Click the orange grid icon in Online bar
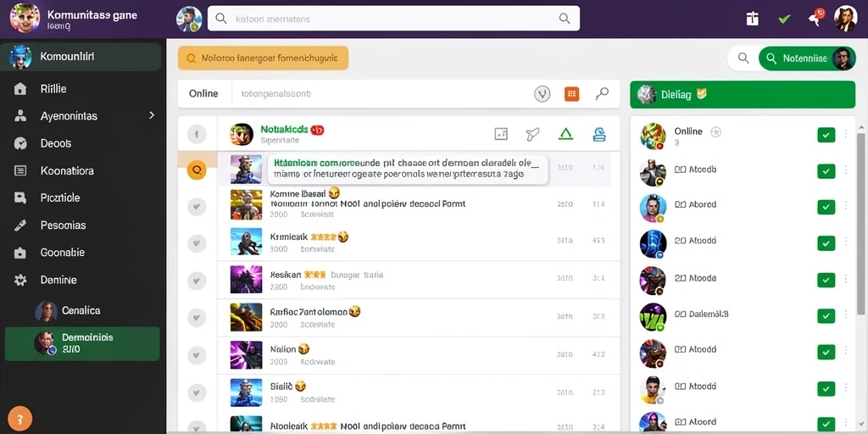The height and width of the screenshot is (434, 868). point(571,94)
